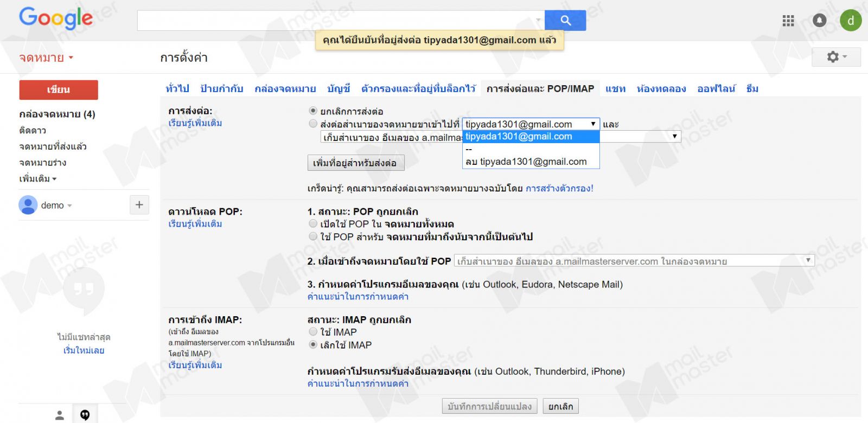The height and width of the screenshot is (423, 868).
Task: Open the settings gear menu
Action: pyautogui.click(x=836, y=57)
